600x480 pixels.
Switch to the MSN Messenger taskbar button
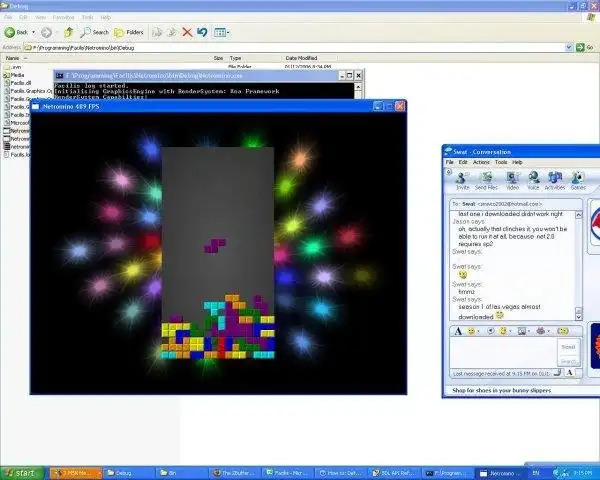76,473
